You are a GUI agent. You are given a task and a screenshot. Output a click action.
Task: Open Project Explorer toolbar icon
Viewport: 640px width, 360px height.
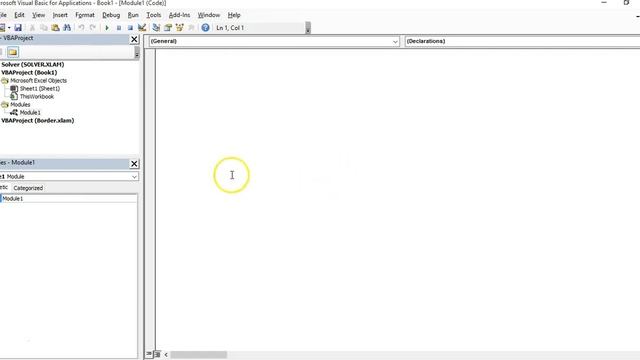tap(156, 28)
